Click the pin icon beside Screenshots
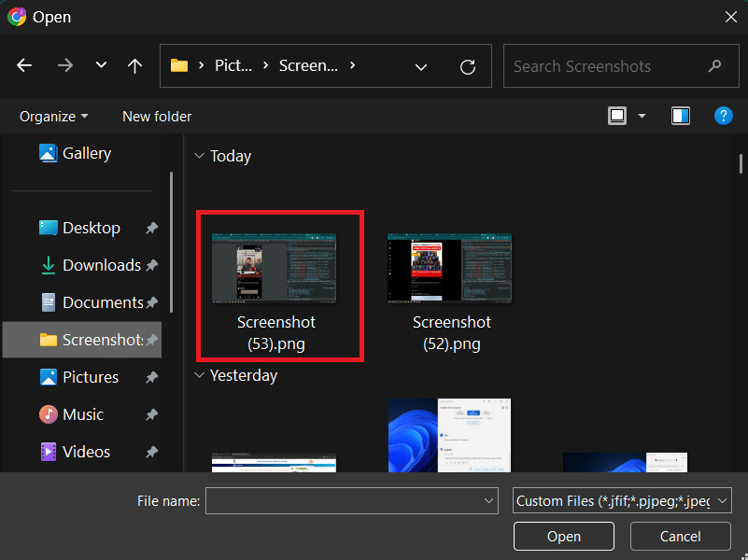The image size is (748, 560). pos(151,340)
